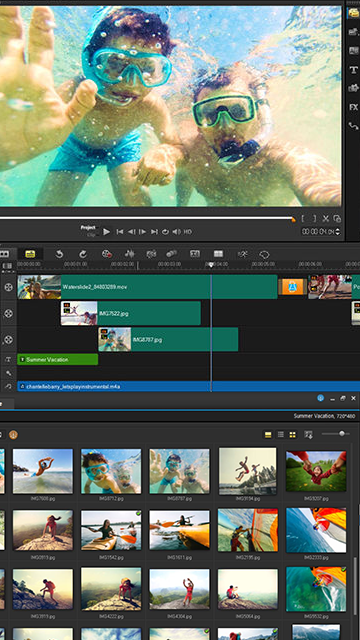Screen dimensions: 360x640
Task: Select the IMG1542.jpg kayak thumbnail
Action: [x=111, y=530]
